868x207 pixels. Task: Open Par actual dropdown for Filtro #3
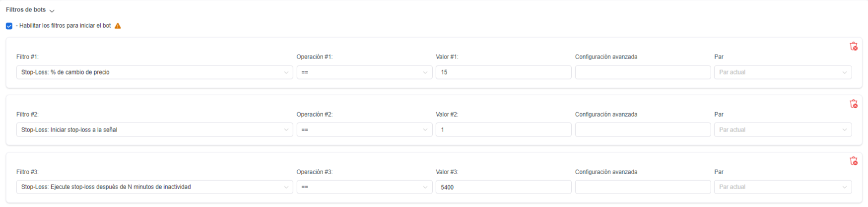click(x=783, y=187)
